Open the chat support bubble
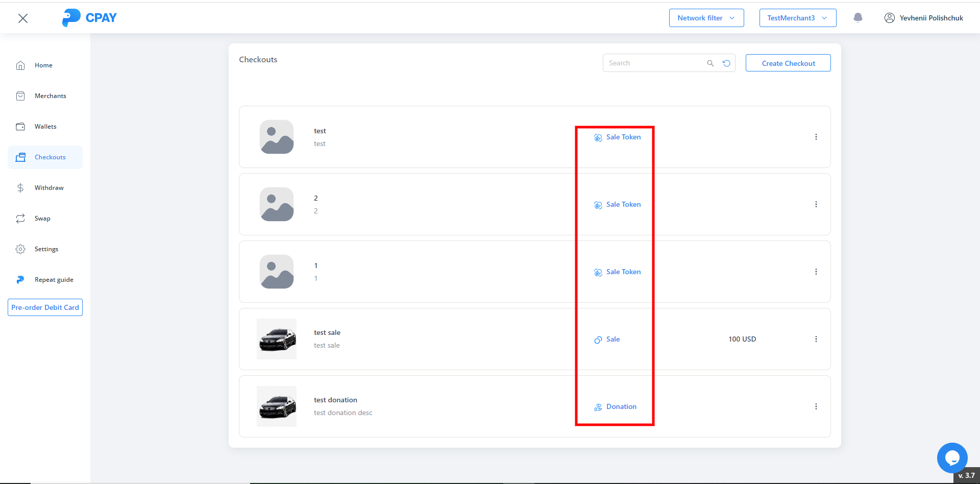 click(952, 457)
